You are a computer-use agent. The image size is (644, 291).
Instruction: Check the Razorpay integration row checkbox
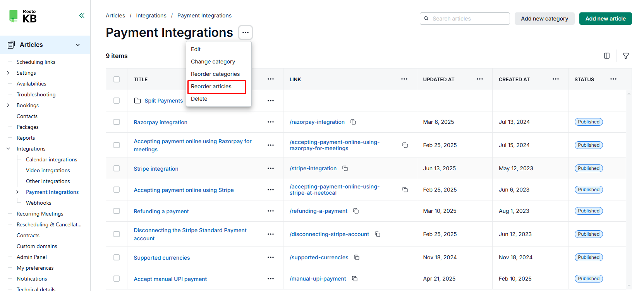(117, 122)
